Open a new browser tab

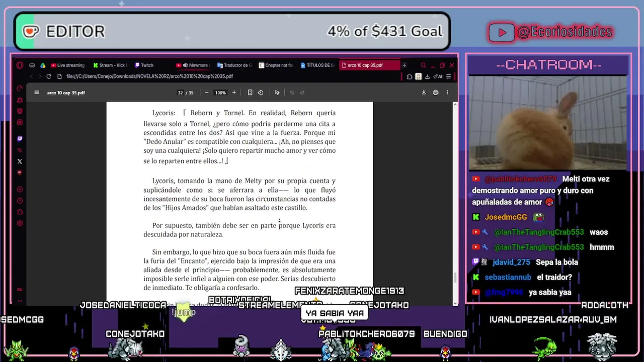[x=404, y=65]
